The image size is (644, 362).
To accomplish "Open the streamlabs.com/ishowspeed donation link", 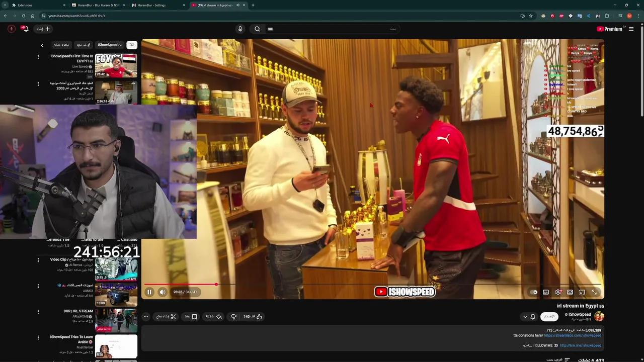I will pos(573,335).
